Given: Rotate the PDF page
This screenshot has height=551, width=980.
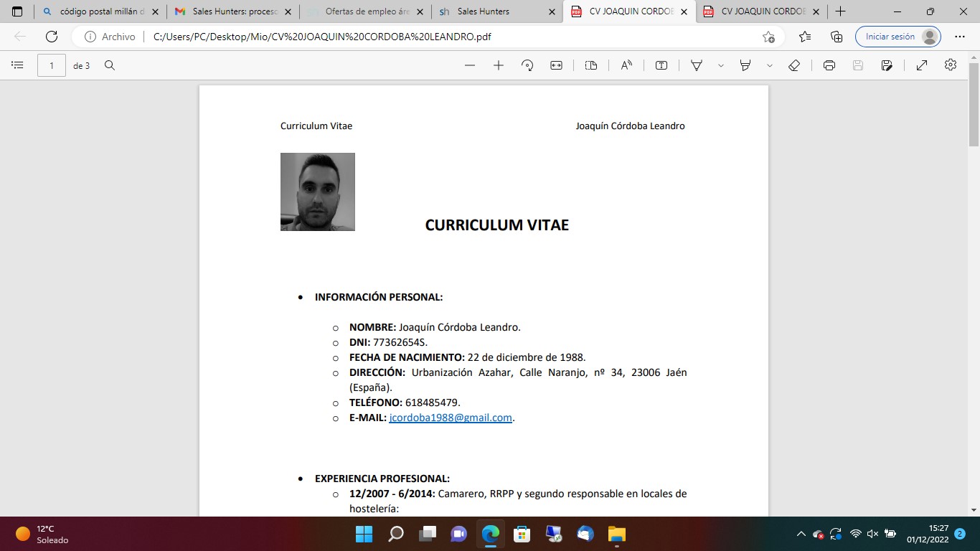Looking at the screenshot, I should [527, 65].
